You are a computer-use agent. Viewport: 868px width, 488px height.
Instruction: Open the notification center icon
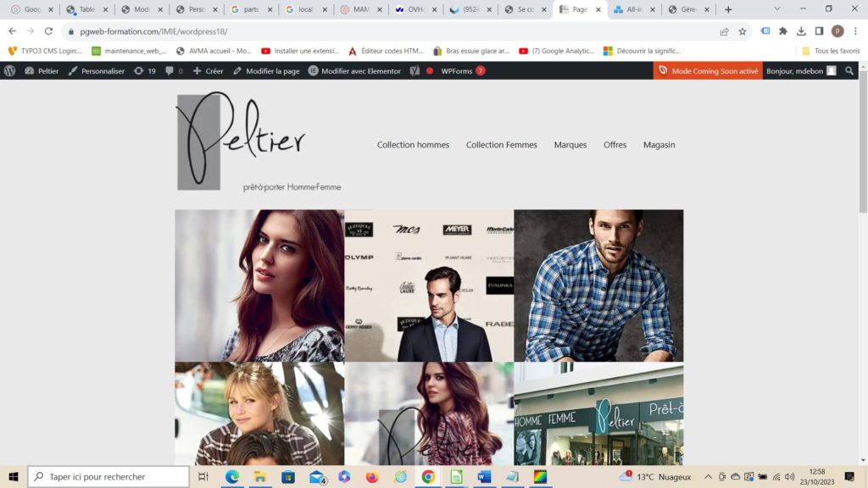(x=849, y=476)
